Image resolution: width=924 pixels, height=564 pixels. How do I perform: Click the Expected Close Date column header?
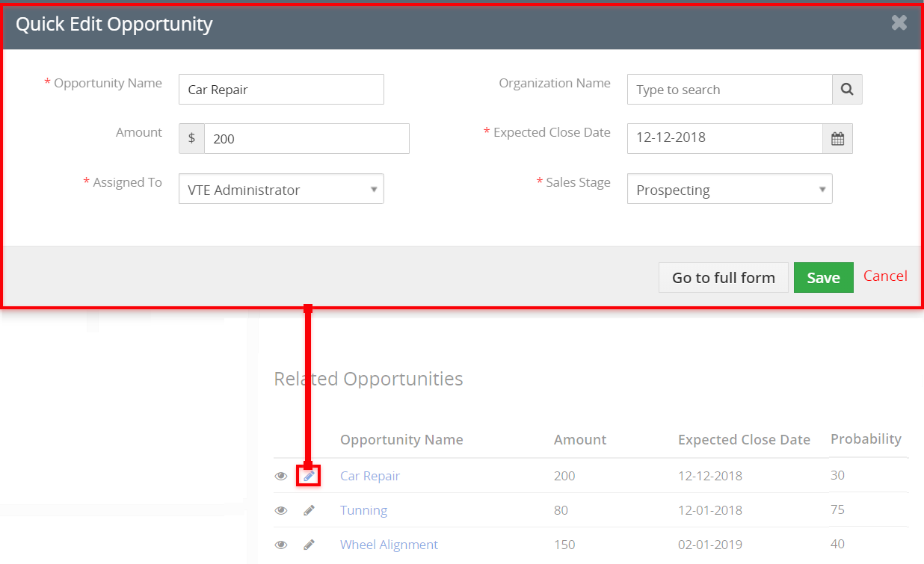(x=744, y=440)
